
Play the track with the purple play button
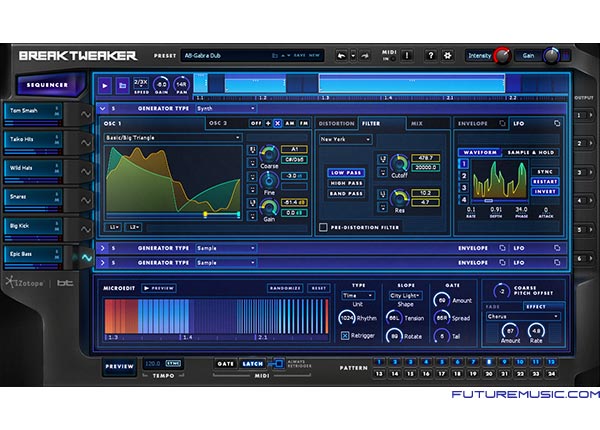(x=105, y=86)
